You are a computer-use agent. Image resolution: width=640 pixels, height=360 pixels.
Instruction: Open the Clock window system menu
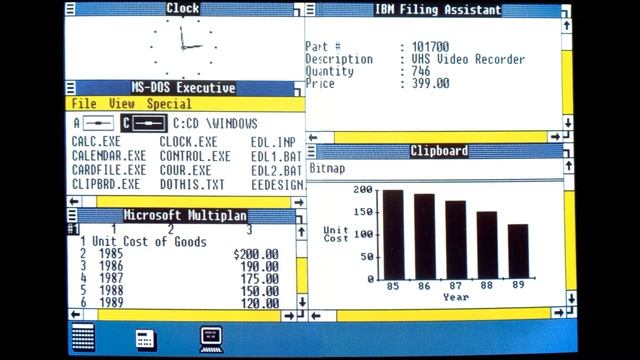[x=70, y=9]
